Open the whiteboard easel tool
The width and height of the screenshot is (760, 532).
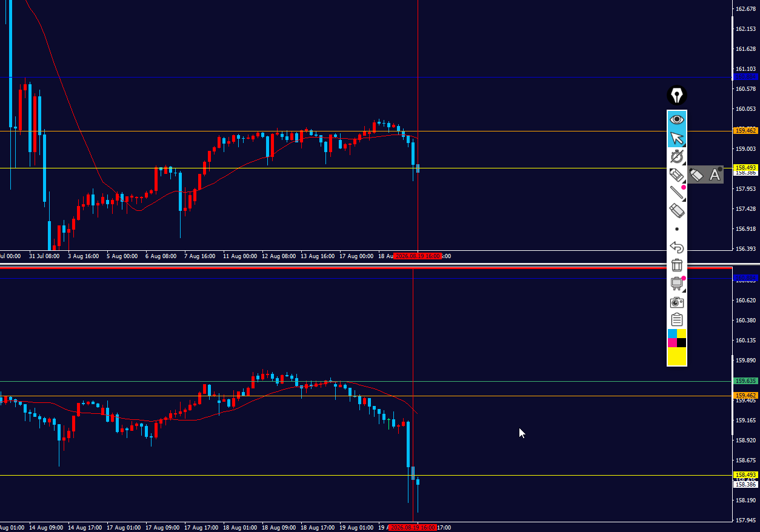point(676,283)
